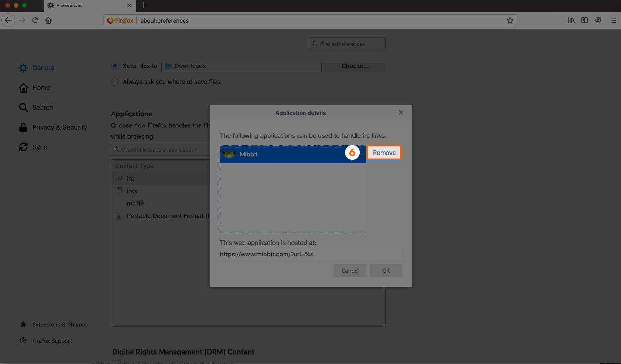Select the Preferences tab
This screenshot has height=364, width=621.
click(x=90, y=6)
